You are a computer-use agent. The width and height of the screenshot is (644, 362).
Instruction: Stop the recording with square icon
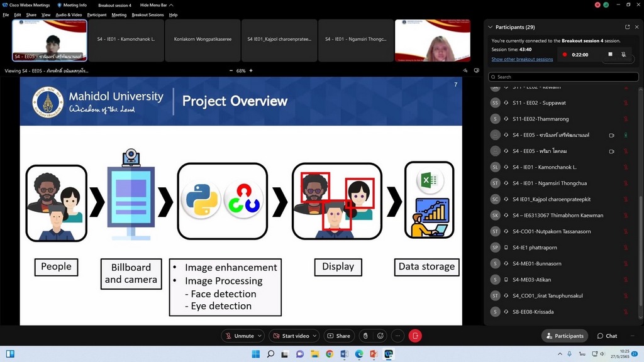610,55
